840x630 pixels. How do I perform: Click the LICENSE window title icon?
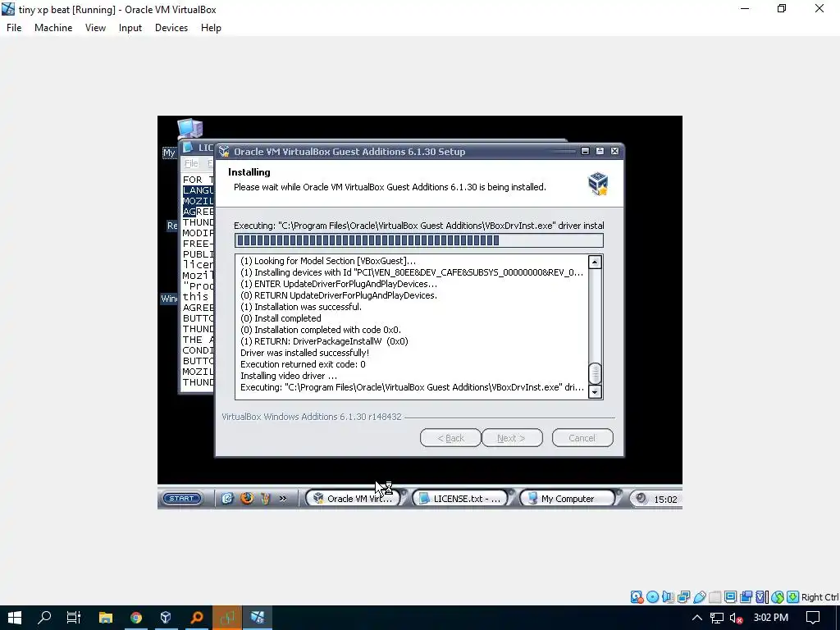(188, 148)
